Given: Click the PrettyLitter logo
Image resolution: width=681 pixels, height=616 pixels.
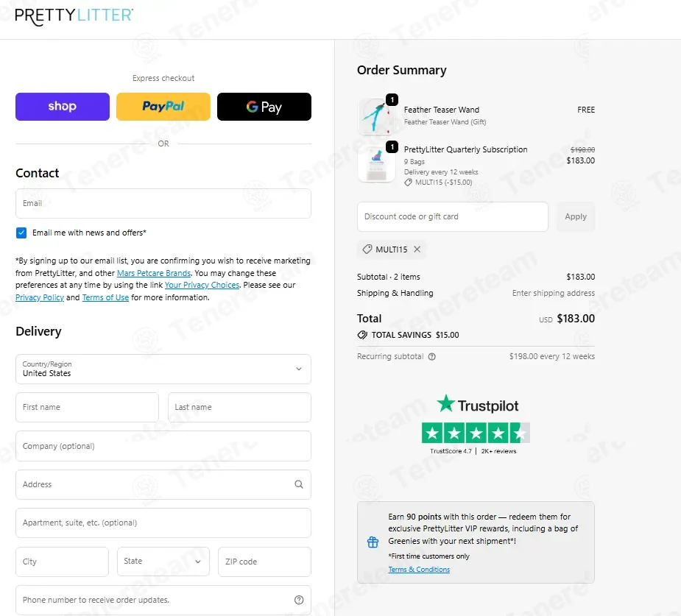Looking at the screenshot, I should point(74,16).
